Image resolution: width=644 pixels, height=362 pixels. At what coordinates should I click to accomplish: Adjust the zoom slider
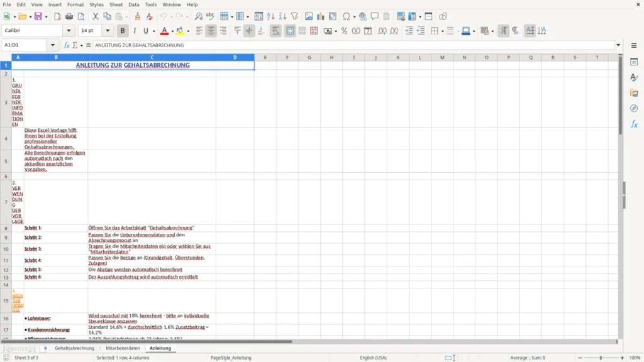coord(601,358)
